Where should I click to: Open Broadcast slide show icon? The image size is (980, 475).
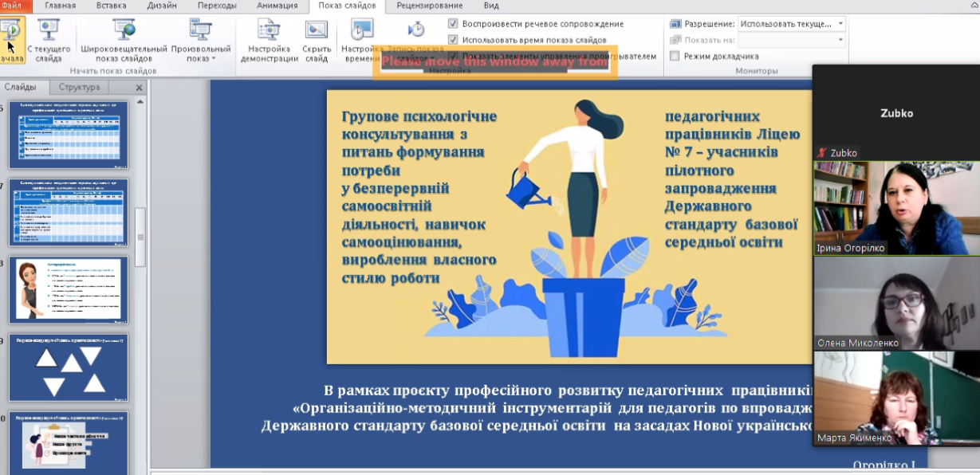pos(124,30)
